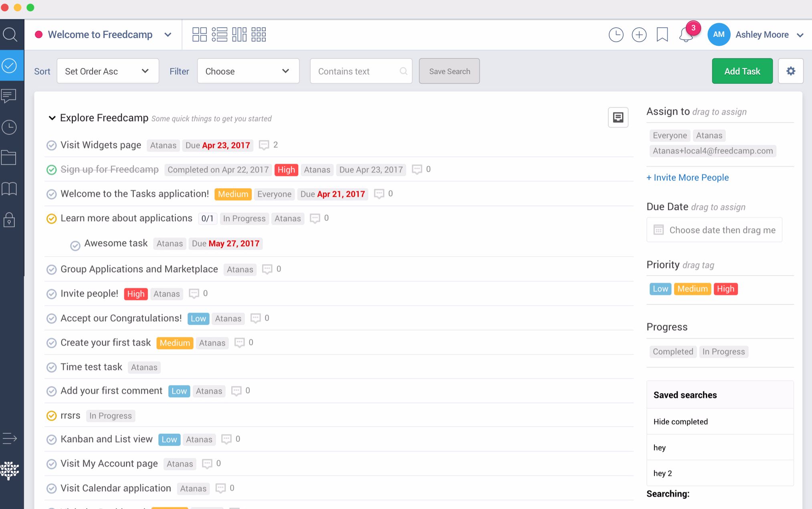Switch to the list view icon

(x=219, y=34)
